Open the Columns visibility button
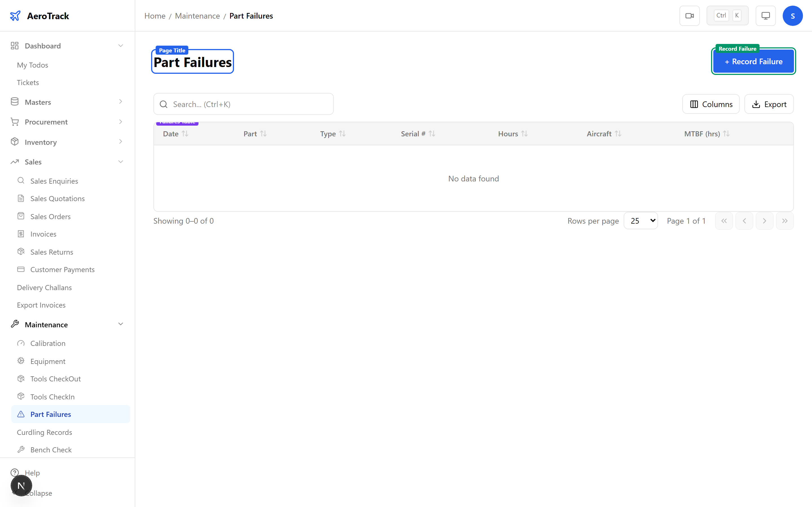812x507 pixels. [711, 104]
